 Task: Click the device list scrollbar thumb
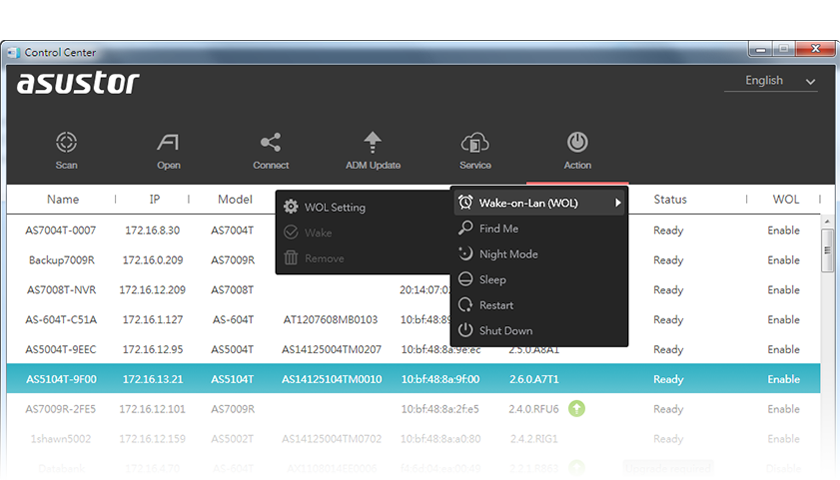[827, 250]
